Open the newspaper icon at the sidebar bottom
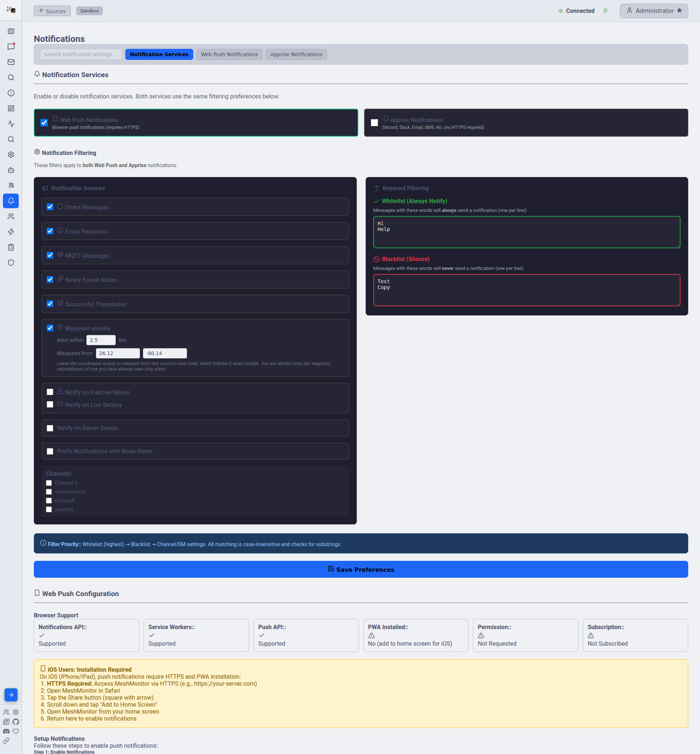The width and height of the screenshot is (700, 754). [7, 722]
